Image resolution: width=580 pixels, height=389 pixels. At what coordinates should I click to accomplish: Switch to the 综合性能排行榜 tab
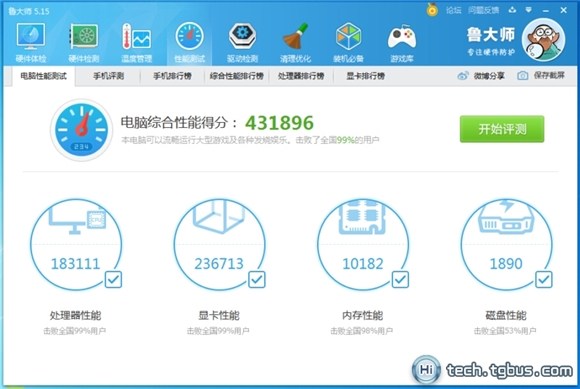click(237, 76)
